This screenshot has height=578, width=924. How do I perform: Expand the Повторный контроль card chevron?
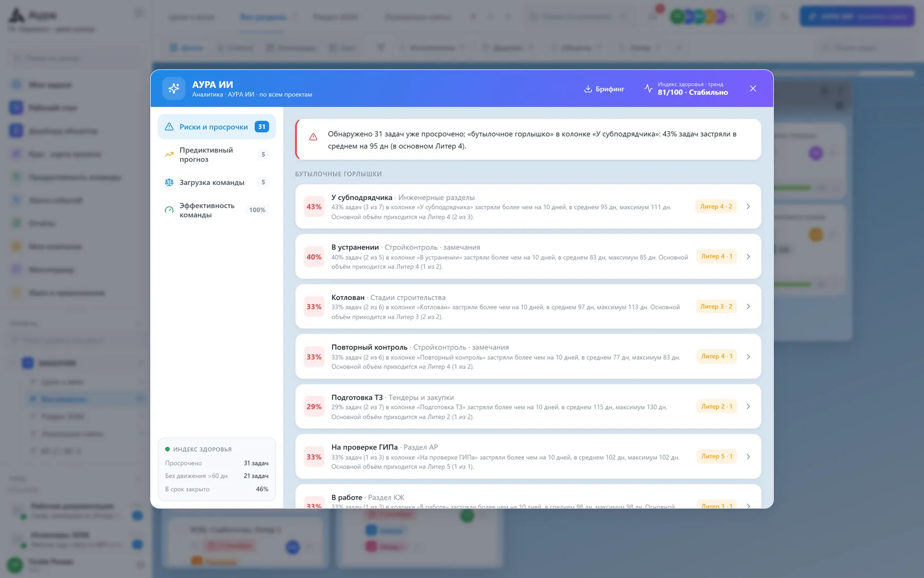748,357
